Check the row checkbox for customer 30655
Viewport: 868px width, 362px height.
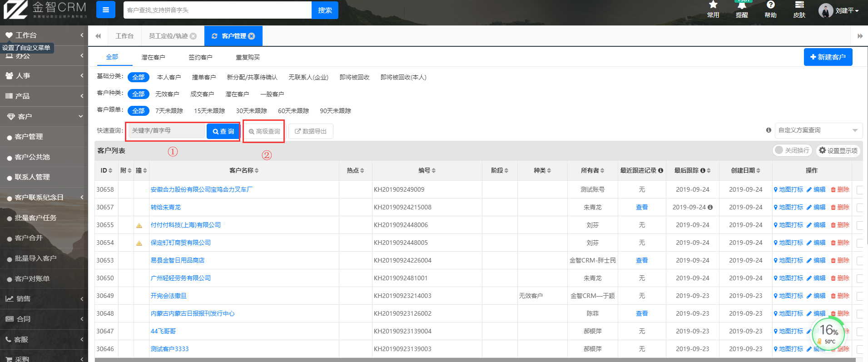(x=859, y=225)
